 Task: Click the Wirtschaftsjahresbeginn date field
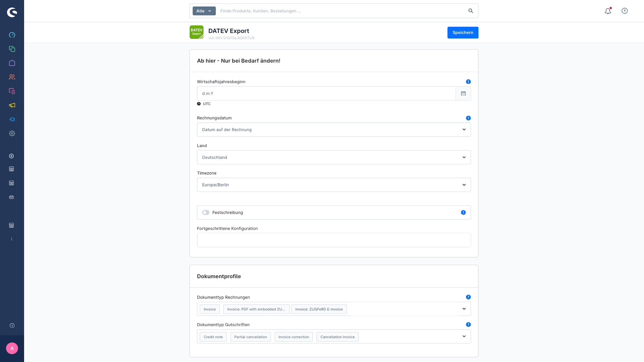pos(326,94)
